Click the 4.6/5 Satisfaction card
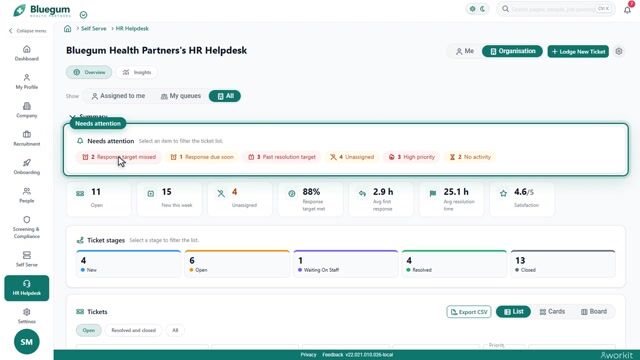640x360 pixels. coord(522,199)
